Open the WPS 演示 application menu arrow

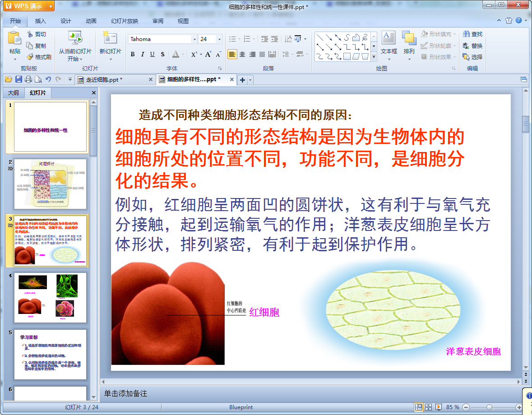pyautogui.click(x=51, y=6)
